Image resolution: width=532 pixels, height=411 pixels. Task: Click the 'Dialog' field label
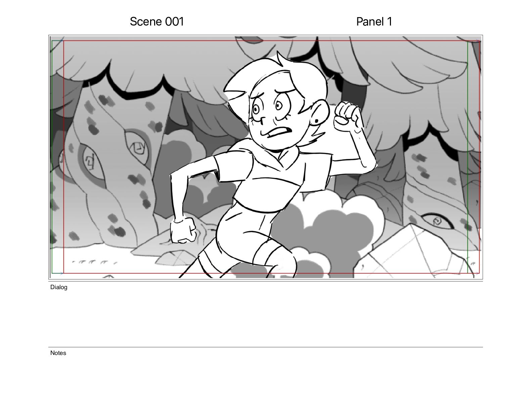click(59, 287)
